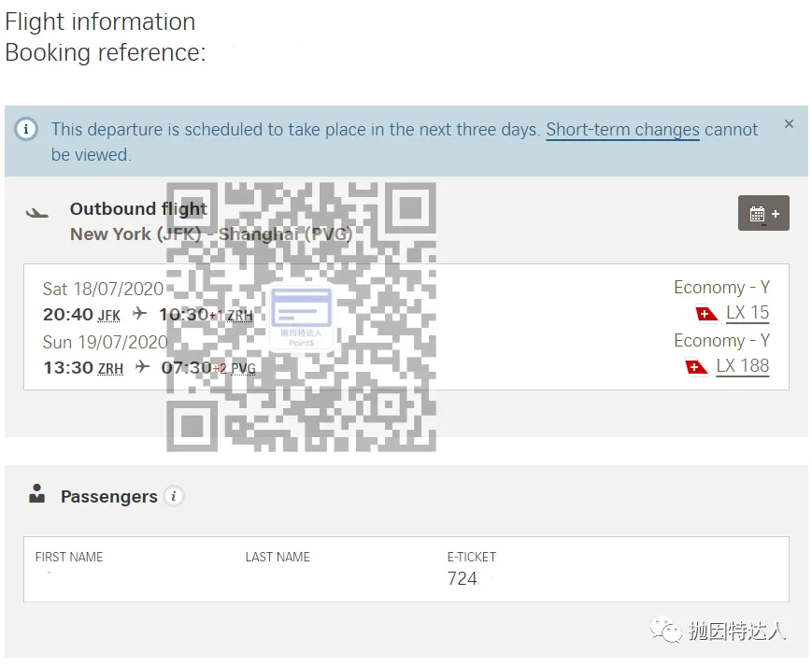Click the ZRH arrival code on first leg
This screenshot has width=812, height=666.
coord(240,315)
